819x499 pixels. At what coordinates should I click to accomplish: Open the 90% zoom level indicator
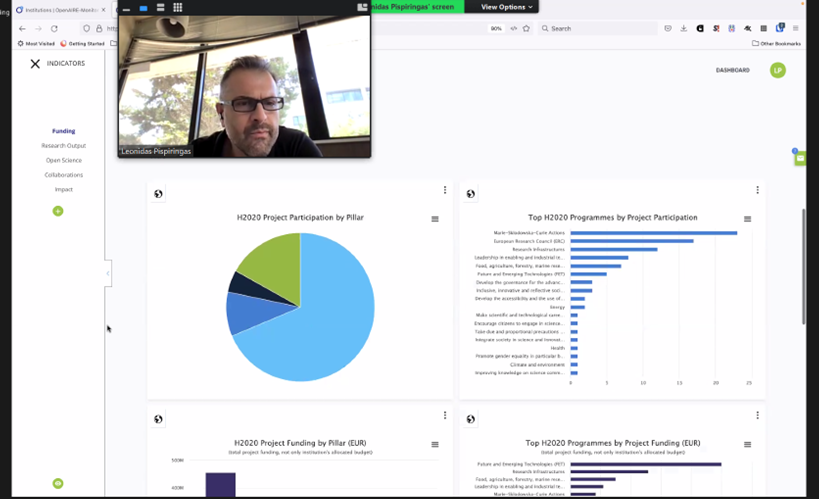[x=496, y=29]
